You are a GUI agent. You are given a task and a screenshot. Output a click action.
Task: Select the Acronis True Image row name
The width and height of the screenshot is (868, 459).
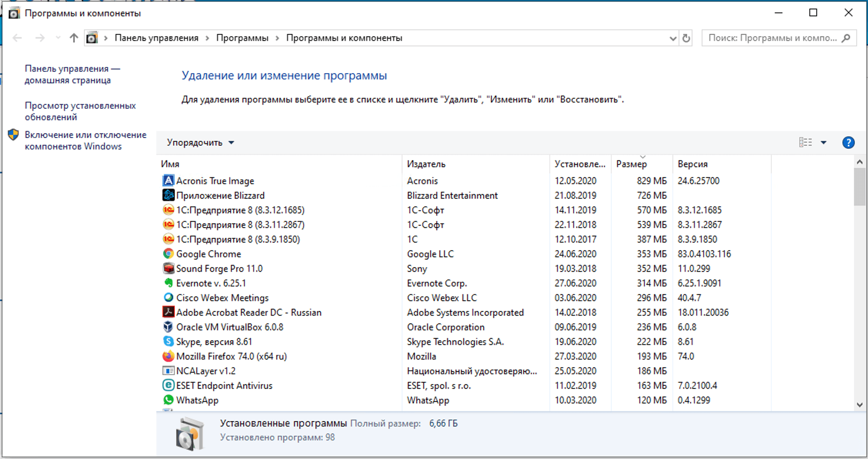click(x=215, y=181)
